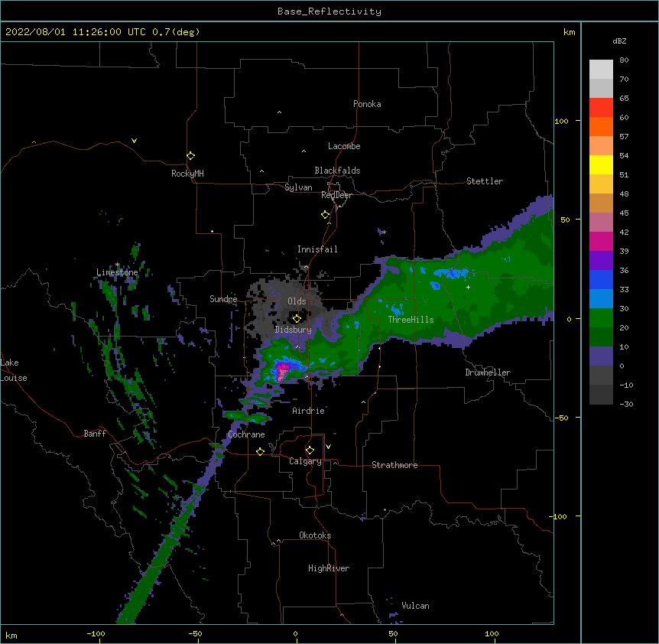Click the yellow diamond marker south of RedDeer
This screenshot has height=644, width=659.
point(325,215)
